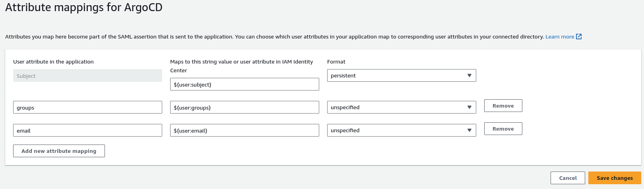Click the email application attribute field
The height and width of the screenshot is (189, 644).
click(87, 130)
